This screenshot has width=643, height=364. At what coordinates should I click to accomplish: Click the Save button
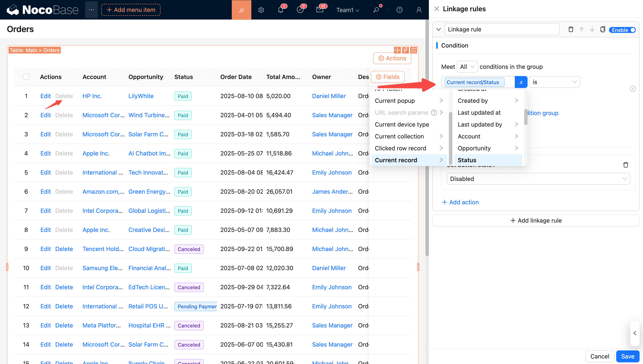[x=627, y=356]
